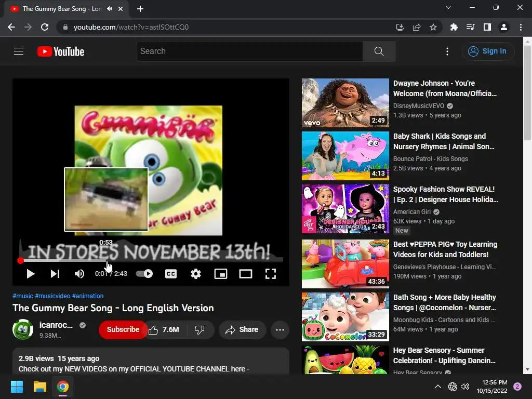This screenshot has height=399, width=532.
Task: Open media controls in Chrome toolbar
Action: [470, 27]
